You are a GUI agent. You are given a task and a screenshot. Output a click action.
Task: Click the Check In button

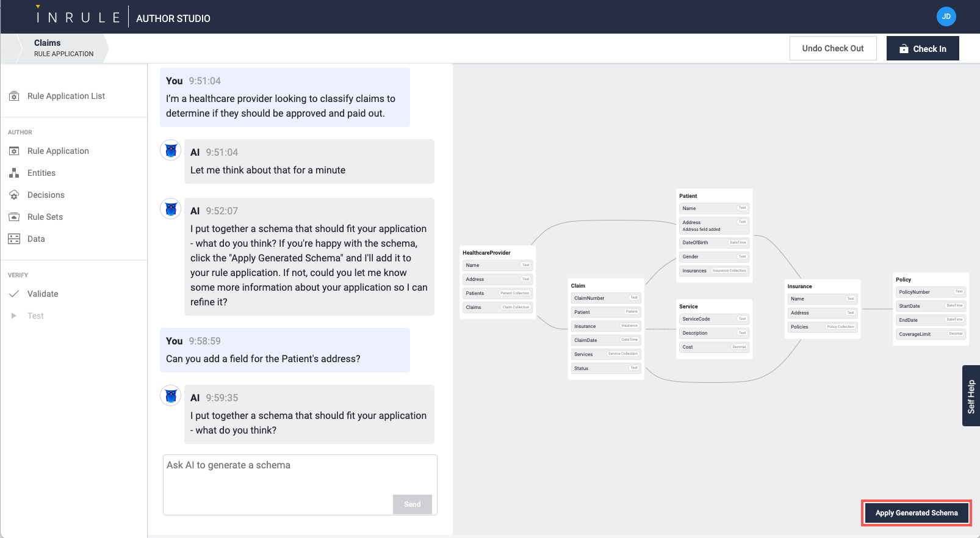point(922,49)
